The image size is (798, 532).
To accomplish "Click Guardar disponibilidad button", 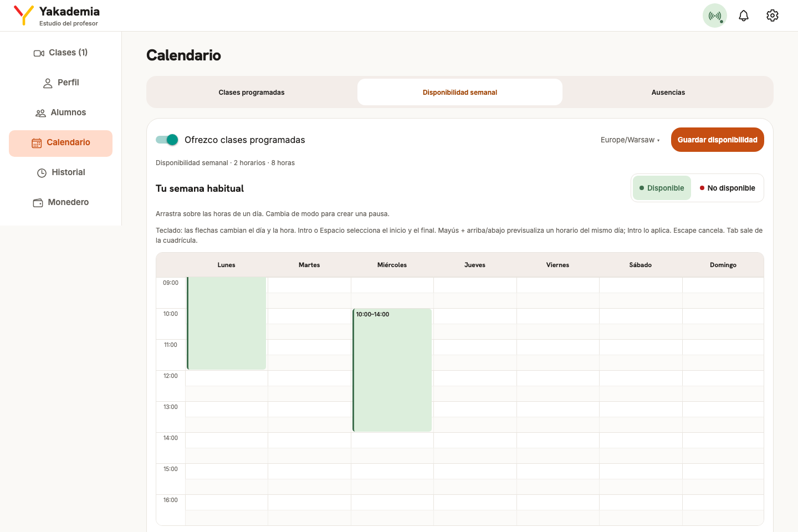I will pyautogui.click(x=718, y=140).
